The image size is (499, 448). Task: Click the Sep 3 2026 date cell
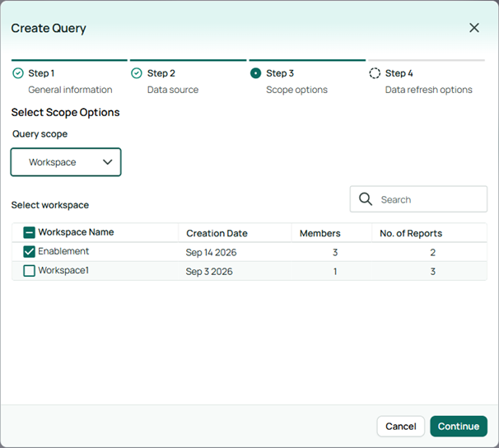209,272
